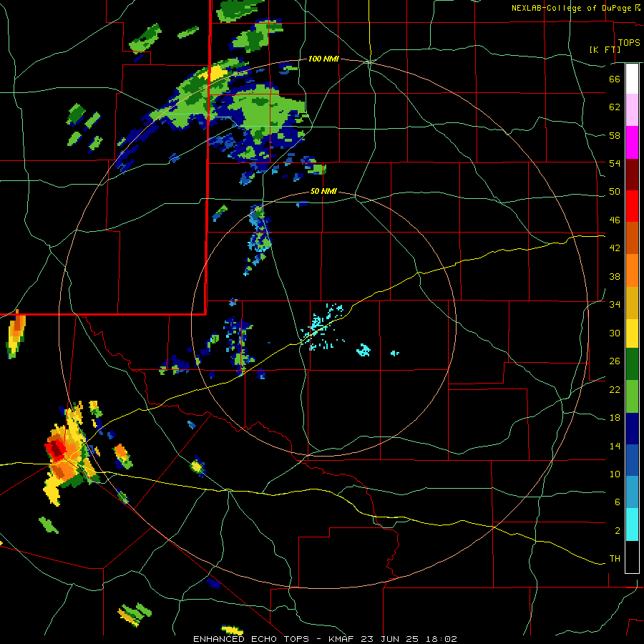Click the '2' legend value

(618, 531)
